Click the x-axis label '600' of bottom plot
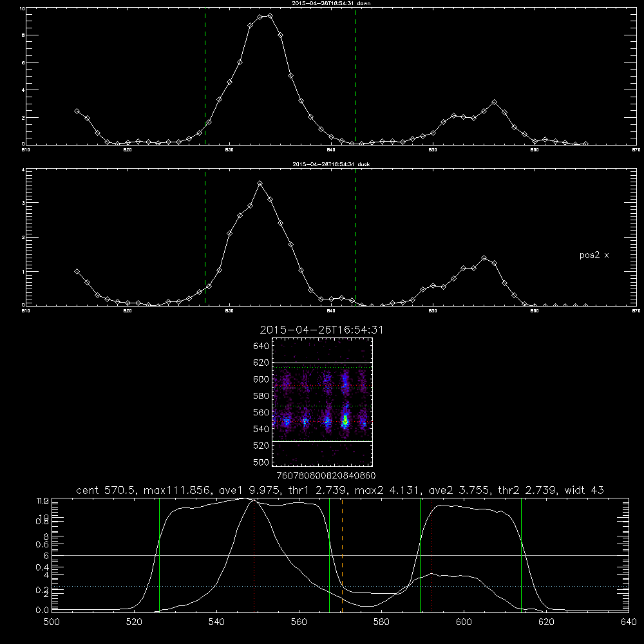 pos(464,622)
